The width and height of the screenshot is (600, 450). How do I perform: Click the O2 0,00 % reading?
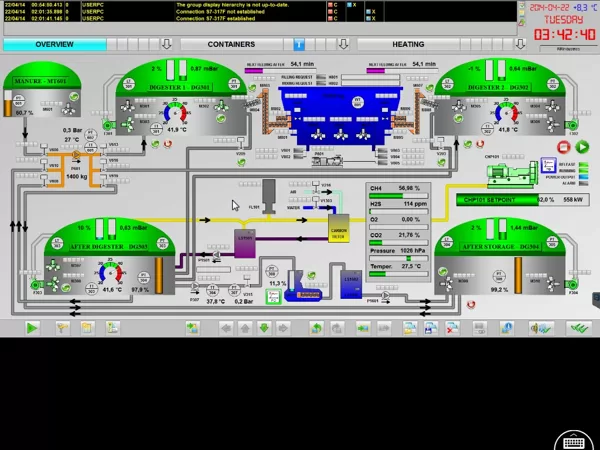coord(398,220)
